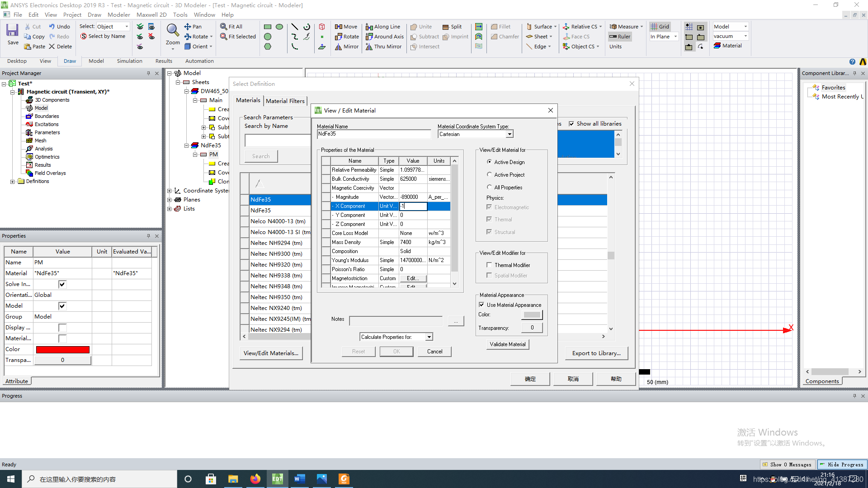Open the Maxwell 2D menu
The image size is (868, 488).
point(151,14)
